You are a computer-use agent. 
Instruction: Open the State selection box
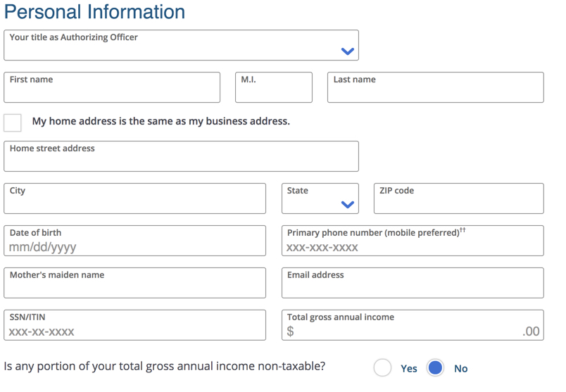(320, 198)
